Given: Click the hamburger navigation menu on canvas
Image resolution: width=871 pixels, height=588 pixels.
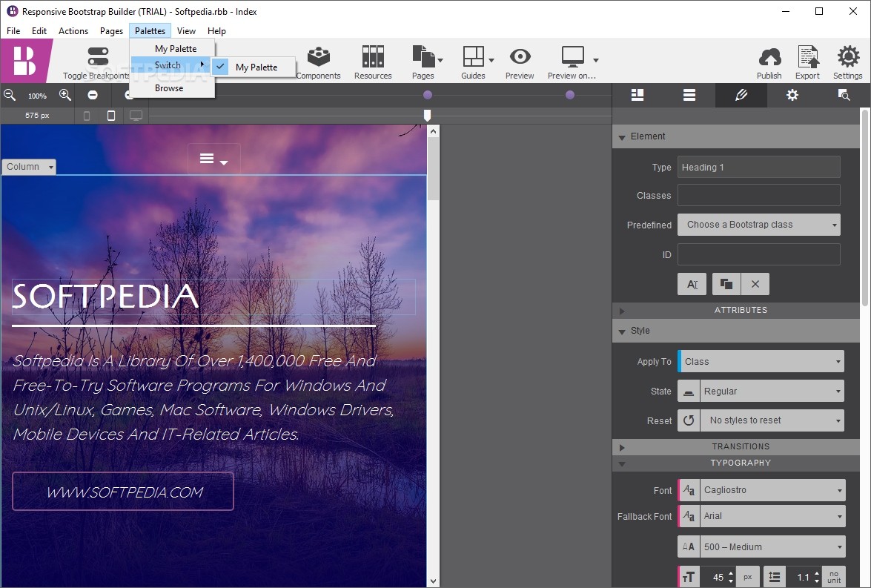Looking at the screenshot, I should point(214,159).
